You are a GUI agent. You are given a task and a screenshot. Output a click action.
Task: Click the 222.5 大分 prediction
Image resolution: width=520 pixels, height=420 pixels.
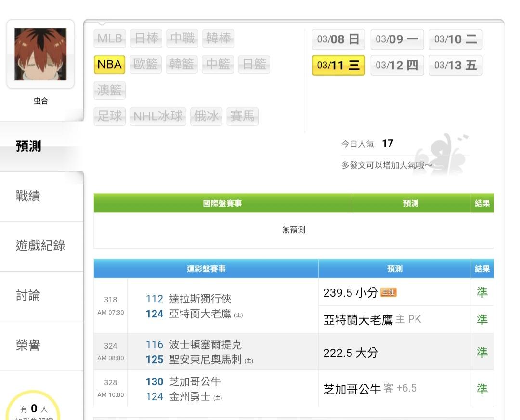[351, 353]
